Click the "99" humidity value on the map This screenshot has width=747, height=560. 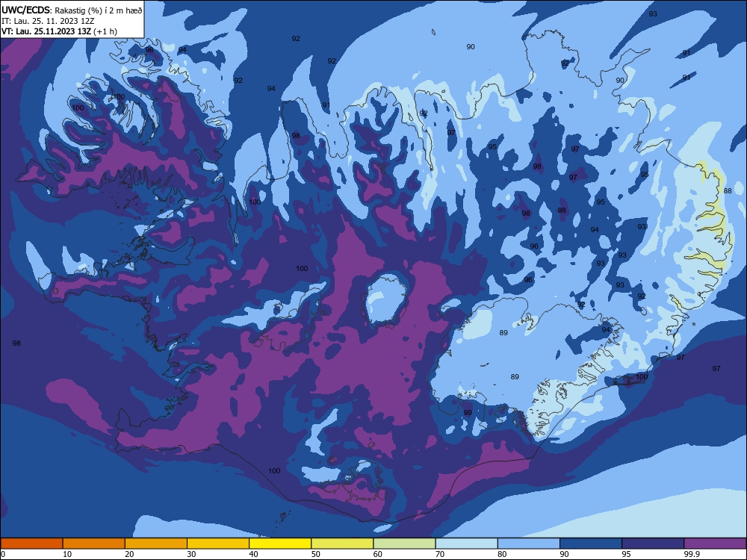[x=468, y=412]
